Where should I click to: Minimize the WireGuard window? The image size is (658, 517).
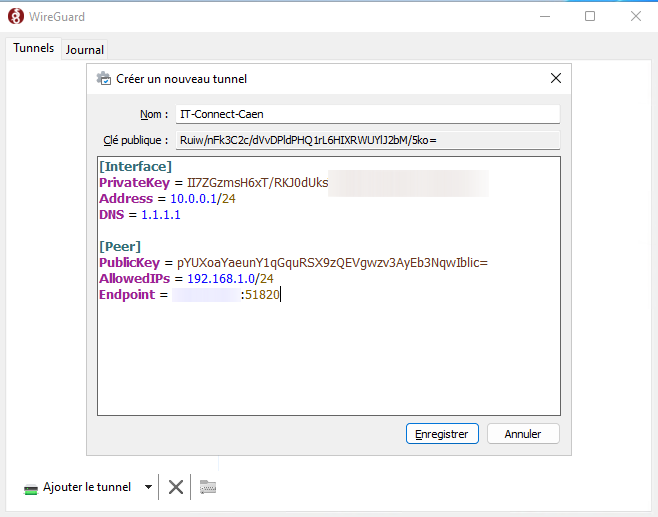(544, 16)
